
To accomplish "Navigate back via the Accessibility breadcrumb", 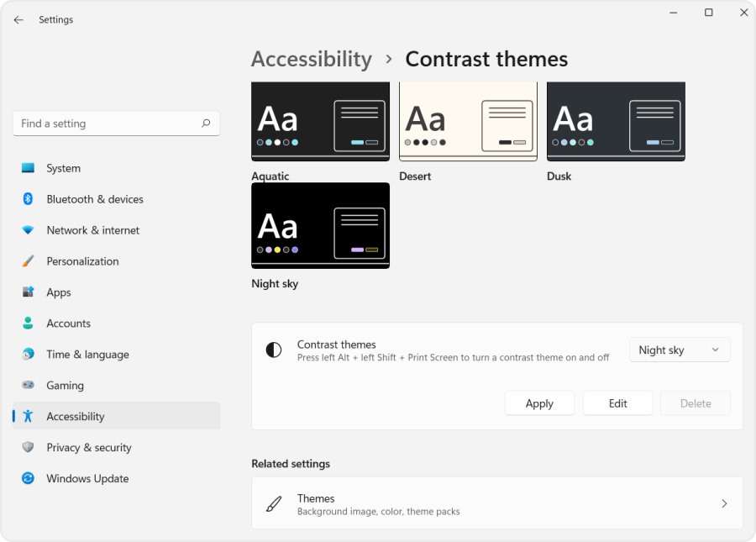I will pos(312,59).
